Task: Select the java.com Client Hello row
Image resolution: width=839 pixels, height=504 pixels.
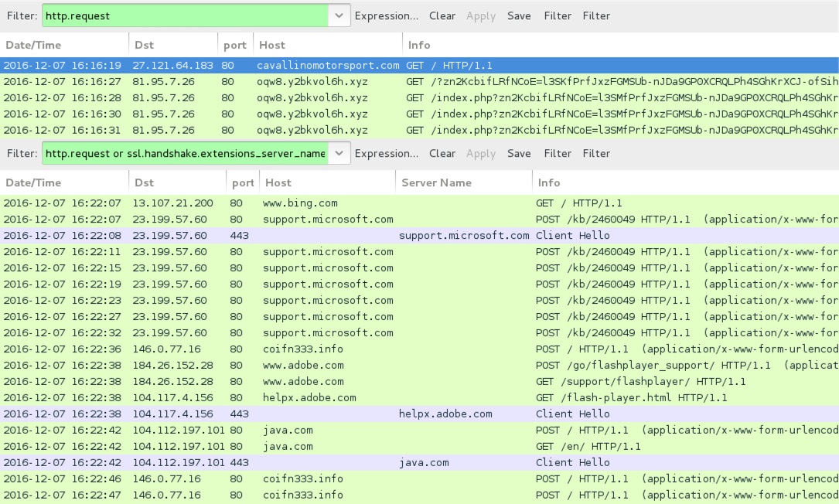Action: coord(419,462)
